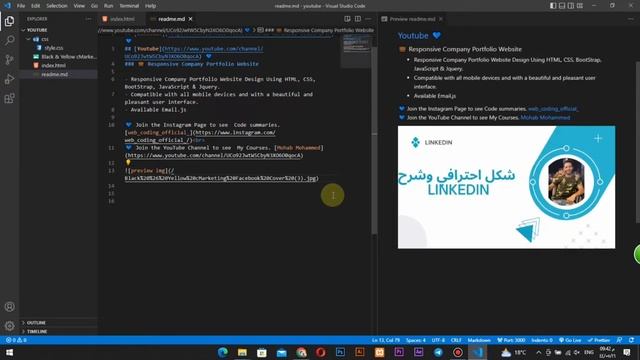Open the Accounts menu icon
The image size is (640, 360).
coord(9,307)
